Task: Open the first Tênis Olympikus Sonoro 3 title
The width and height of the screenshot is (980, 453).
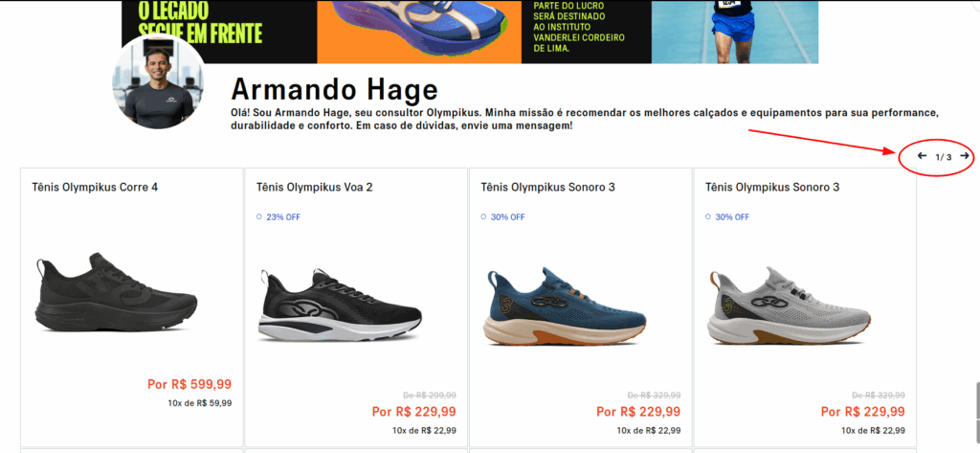Action: click(x=547, y=187)
